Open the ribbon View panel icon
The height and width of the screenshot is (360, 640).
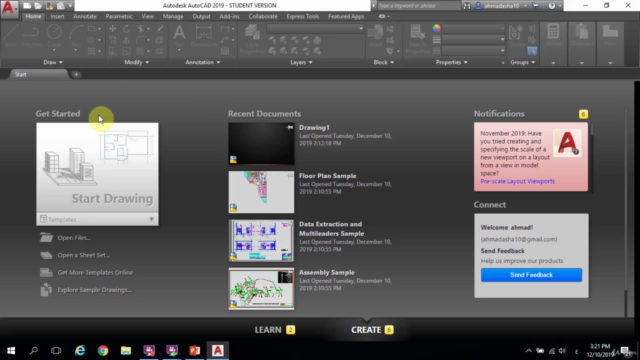[x=610, y=36]
